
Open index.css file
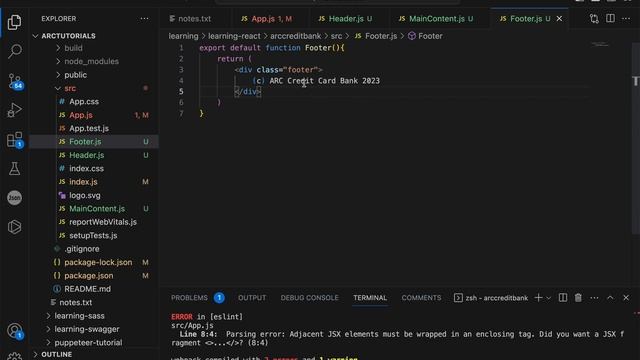[x=86, y=169]
